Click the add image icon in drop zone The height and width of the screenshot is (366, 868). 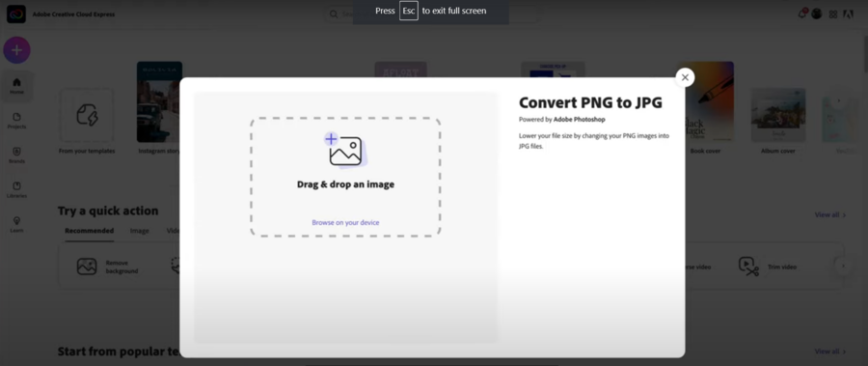[345, 150]
